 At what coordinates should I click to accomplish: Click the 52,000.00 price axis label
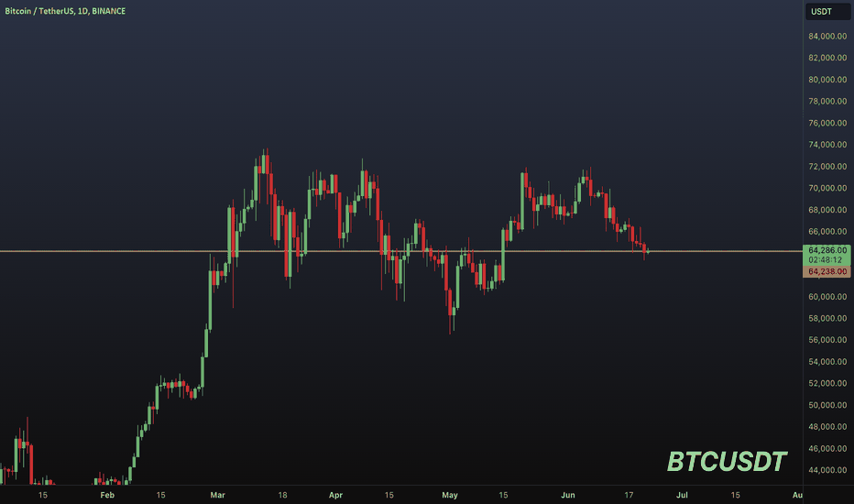coord(827,384)
